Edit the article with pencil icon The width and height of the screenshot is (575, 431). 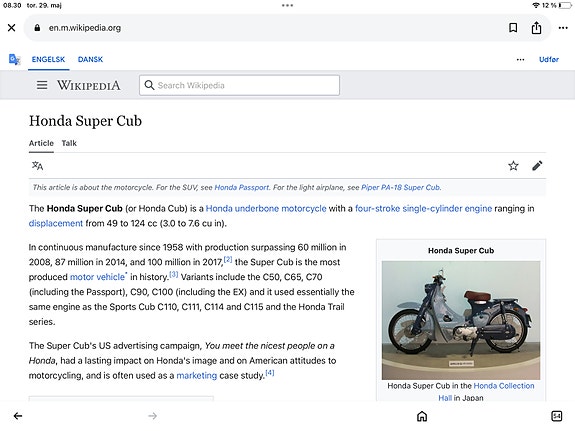tap(537, 166)
